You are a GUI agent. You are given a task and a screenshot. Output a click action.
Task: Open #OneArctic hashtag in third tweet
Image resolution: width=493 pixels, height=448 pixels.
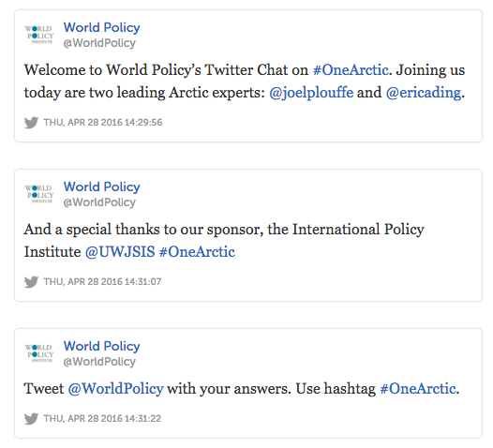point(418,389)
